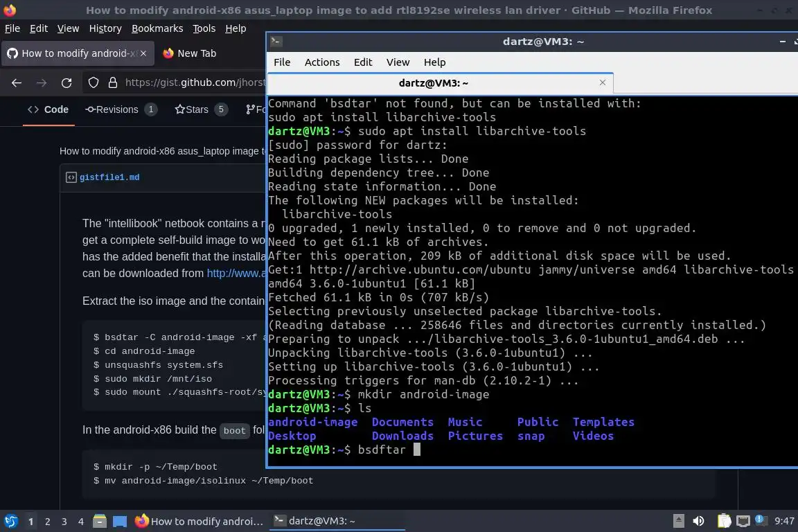Viewport: 798px width, 532px height.
Task: Switch to workspace 3
Action: (64, 522)
